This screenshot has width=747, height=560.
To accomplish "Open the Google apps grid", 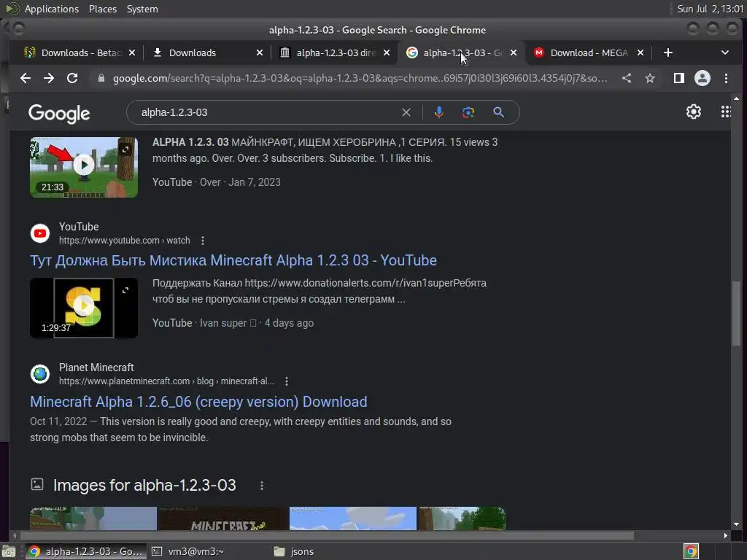I will point(726,112).
